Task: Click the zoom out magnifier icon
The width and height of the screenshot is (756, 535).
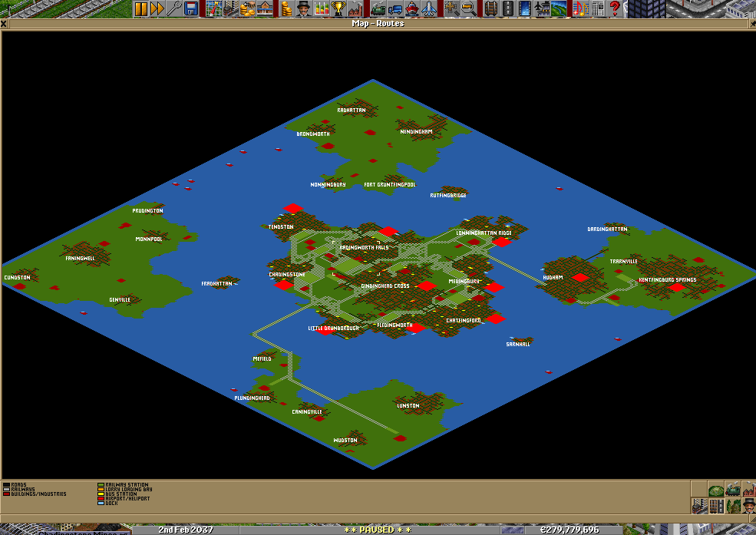Action: pos(468,8)
